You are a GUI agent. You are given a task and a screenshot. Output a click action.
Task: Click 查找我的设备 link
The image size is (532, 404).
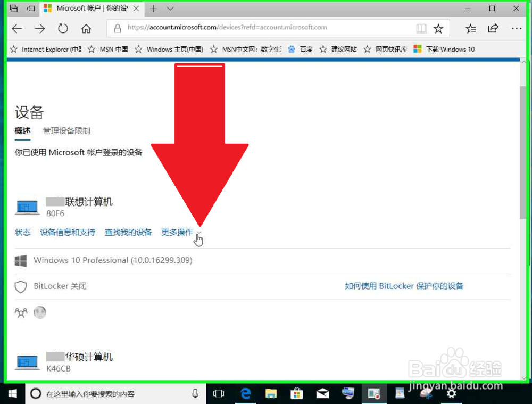coord(128,233)
